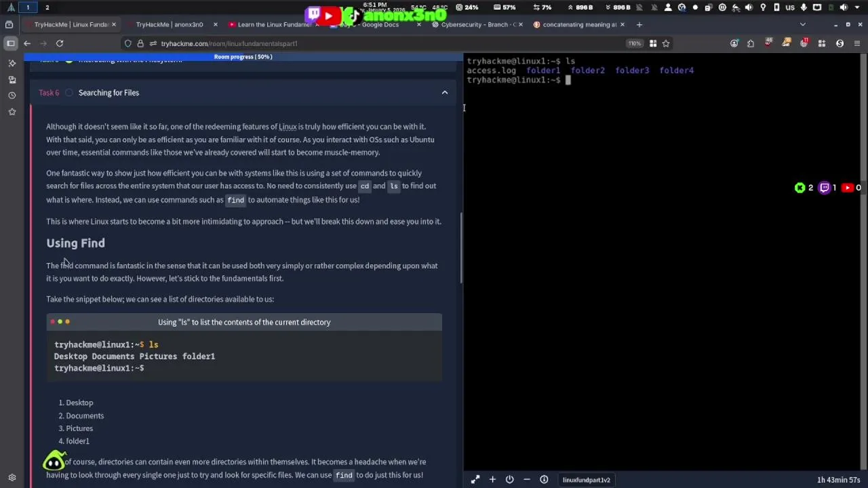Open bookmarks star in the left sidebar
This screenshot has width=868, height=488.
click(x=12, y=112)
